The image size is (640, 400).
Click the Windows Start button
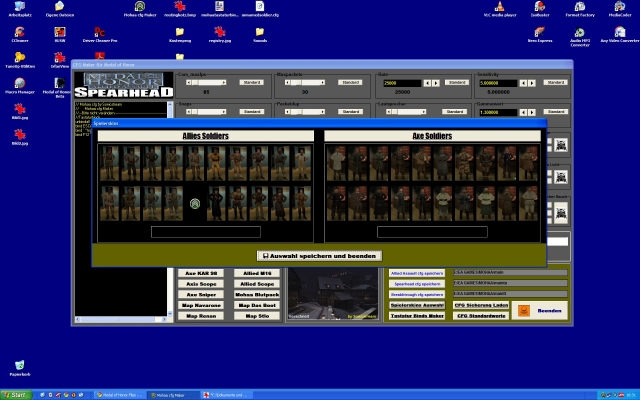coord(16,395)
